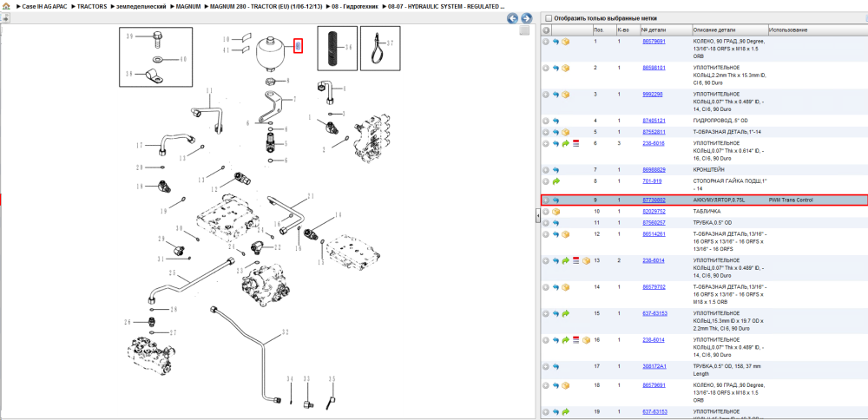Viewport: 868px width, 420px height.
Task: Open previous diagram with left arrow
Action: (x=513, y=18)
